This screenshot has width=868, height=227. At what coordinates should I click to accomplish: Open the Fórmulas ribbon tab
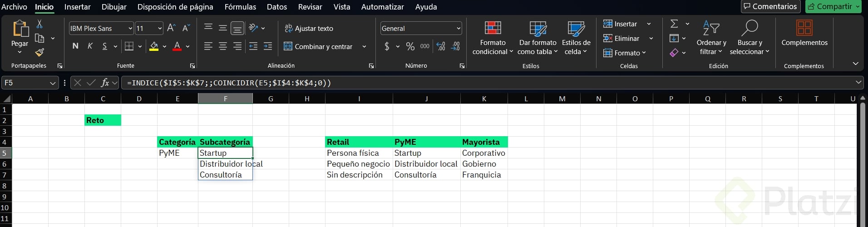(x=240, y=7)
